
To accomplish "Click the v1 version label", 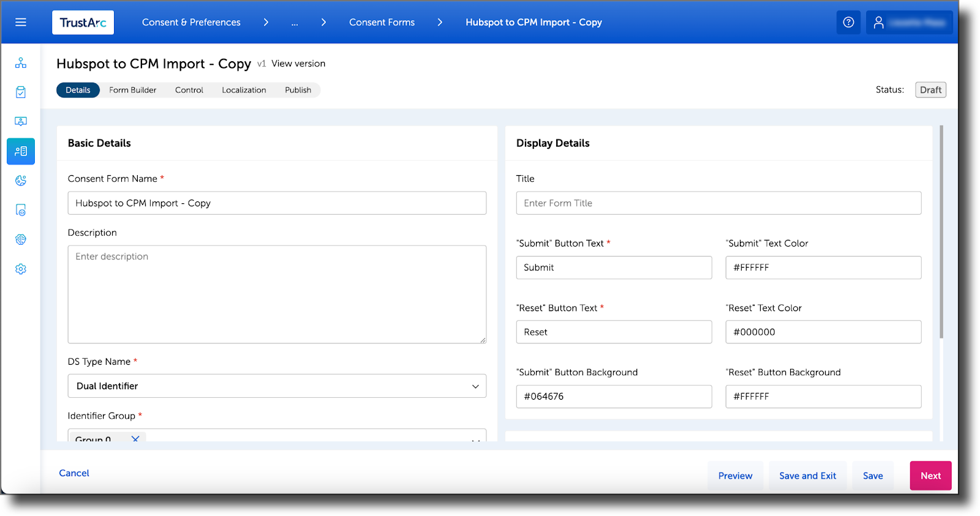I will click(262, 64).
